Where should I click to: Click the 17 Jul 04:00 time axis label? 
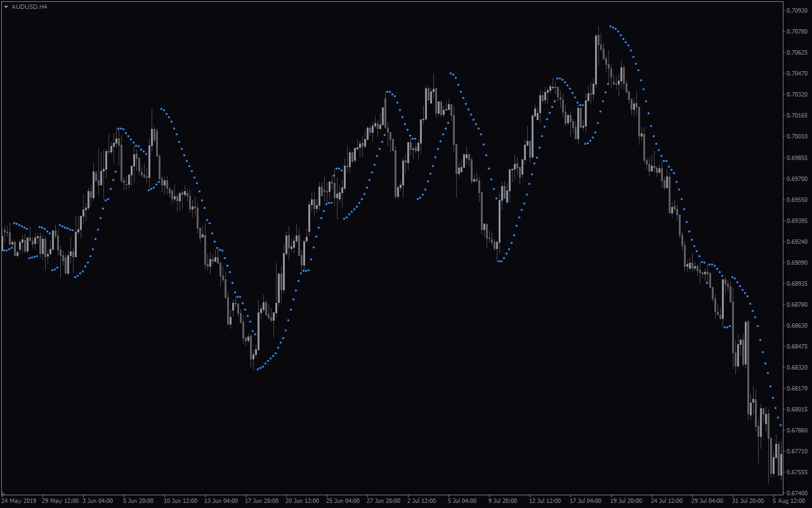[x=586, y=501]
